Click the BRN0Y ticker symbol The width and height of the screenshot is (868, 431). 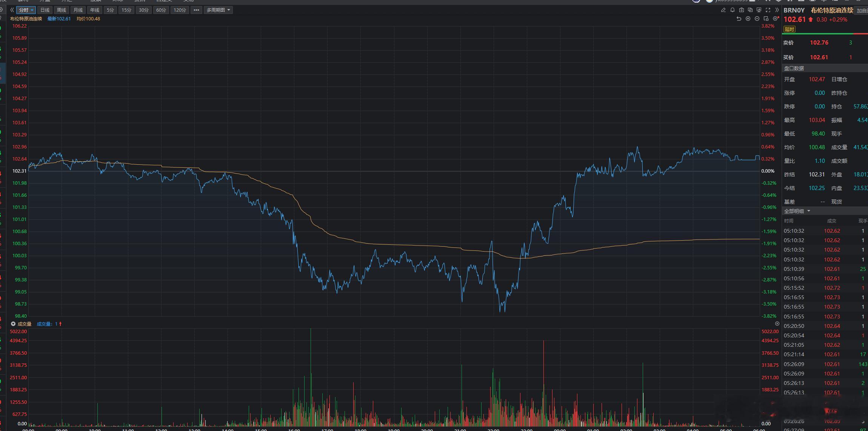pos(794,11)
